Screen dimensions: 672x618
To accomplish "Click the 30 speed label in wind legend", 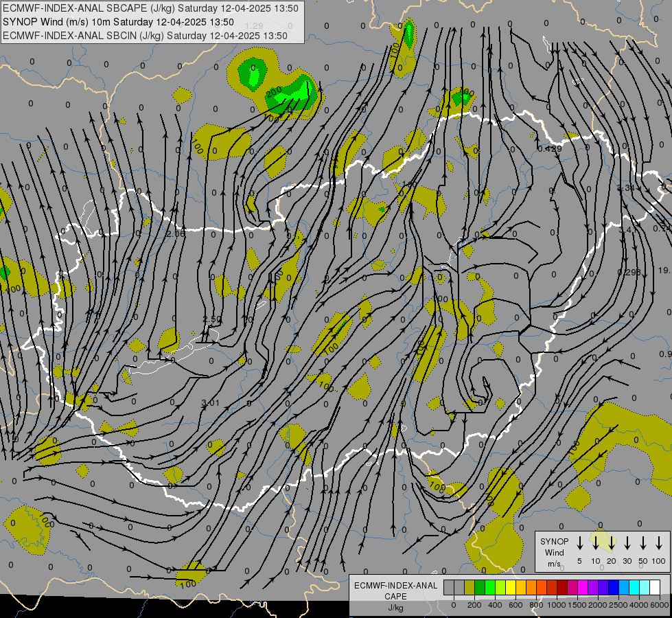I will 627,561.
